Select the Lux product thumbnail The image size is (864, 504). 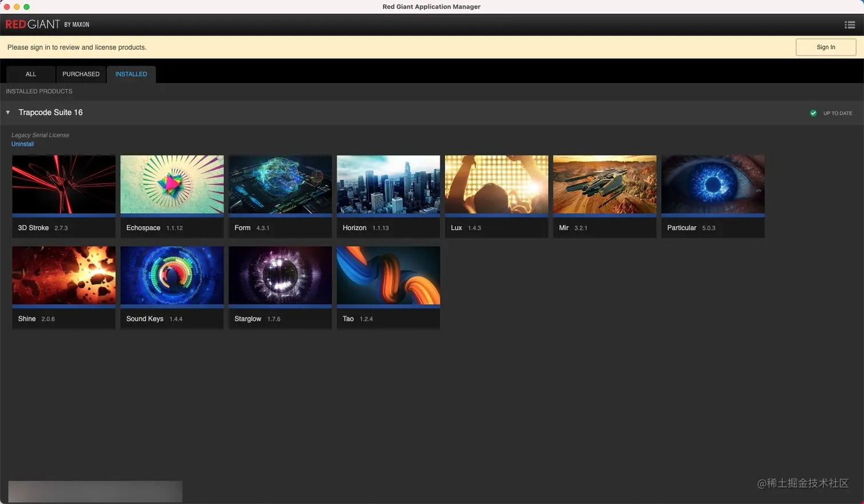coord(497,185)
